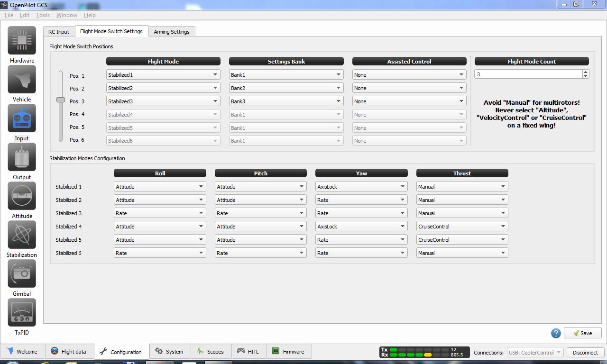Open Stabilized 4 Thrust CruiseControl dropdown
Viewport: 607px width, 364px height.
click(x=462, y=227)
